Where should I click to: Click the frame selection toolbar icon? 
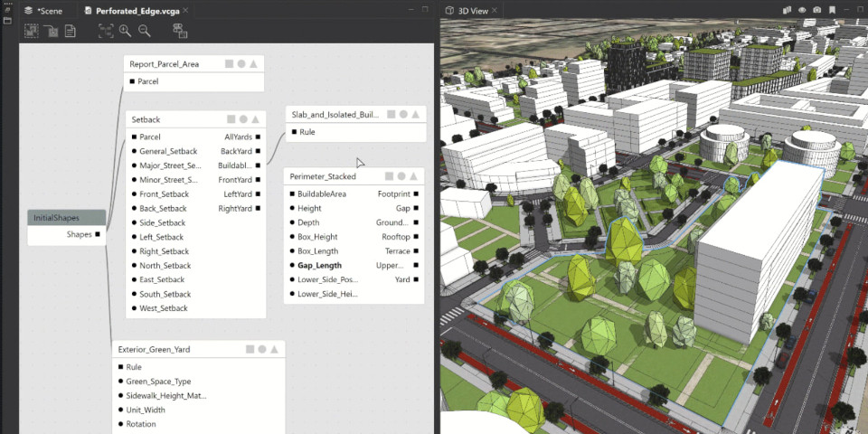[x=105, y=31]
